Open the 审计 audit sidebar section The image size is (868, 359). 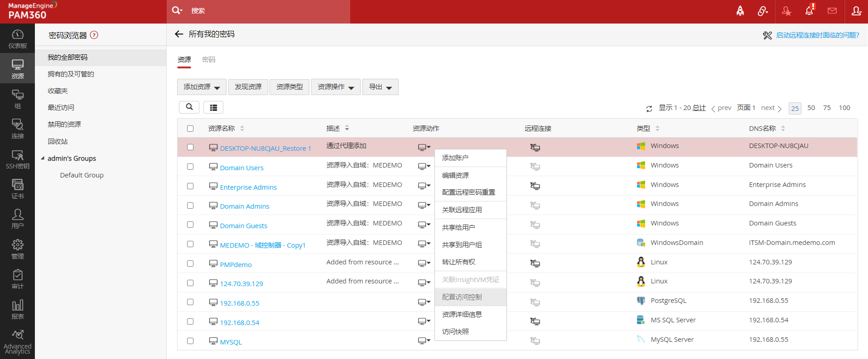(17, 279)
